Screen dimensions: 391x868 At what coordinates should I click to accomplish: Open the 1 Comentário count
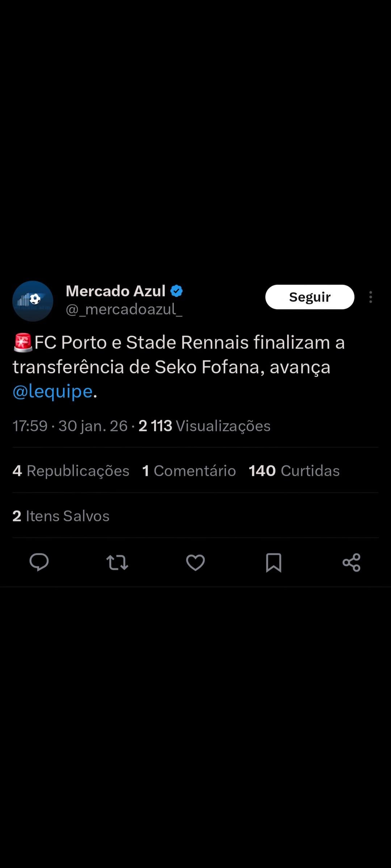pos(189,471)
